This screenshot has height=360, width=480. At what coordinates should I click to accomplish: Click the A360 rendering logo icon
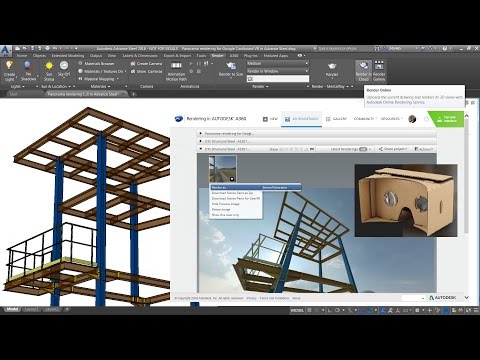point(179,119)
